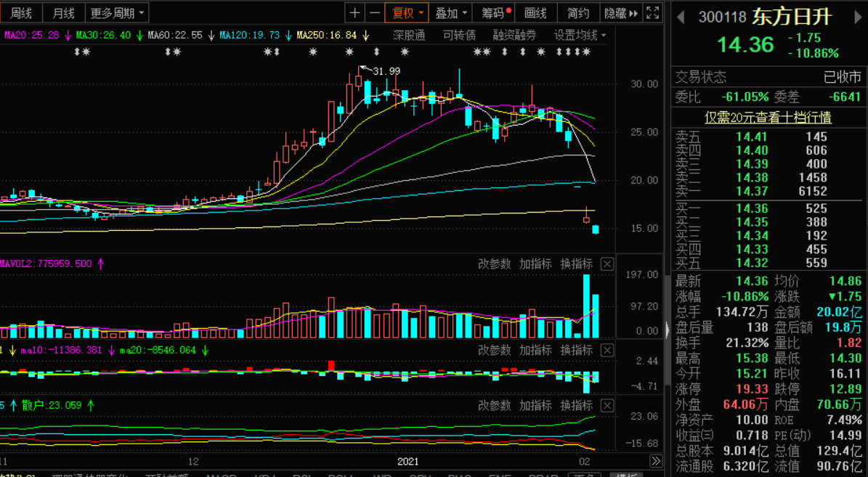Image resolution: width=868 pixels, height=477 pixels.
Task: Close the volume indicator panel
Action: [607, 264]
